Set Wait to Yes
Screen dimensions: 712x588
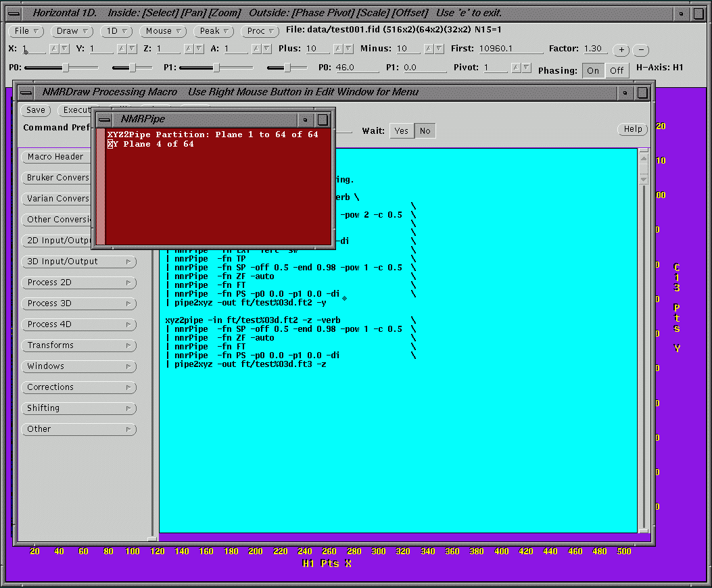[402, 131]
